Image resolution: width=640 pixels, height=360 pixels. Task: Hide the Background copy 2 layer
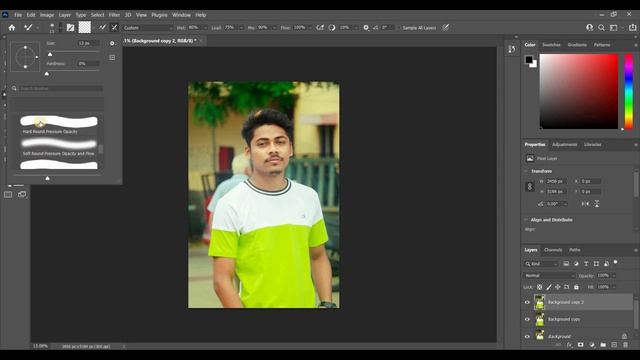[527, 302]
